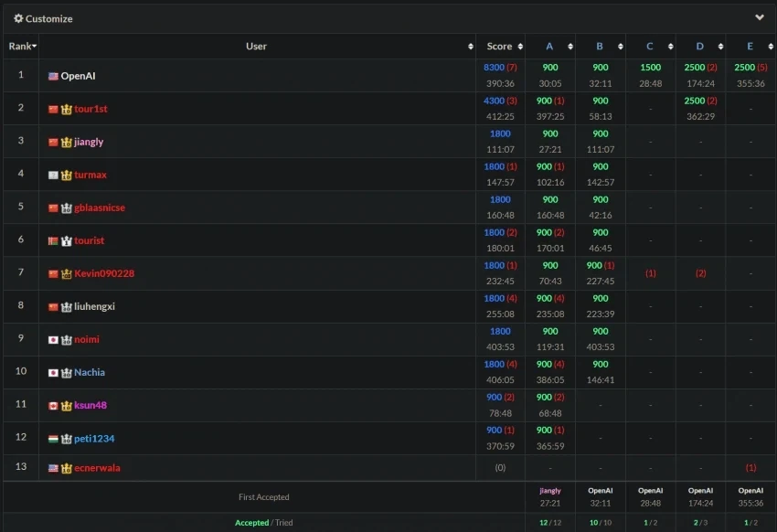Click the Japan flag next to noimi
The width and height of the screenshot is (777, 532).
(53, 340)
